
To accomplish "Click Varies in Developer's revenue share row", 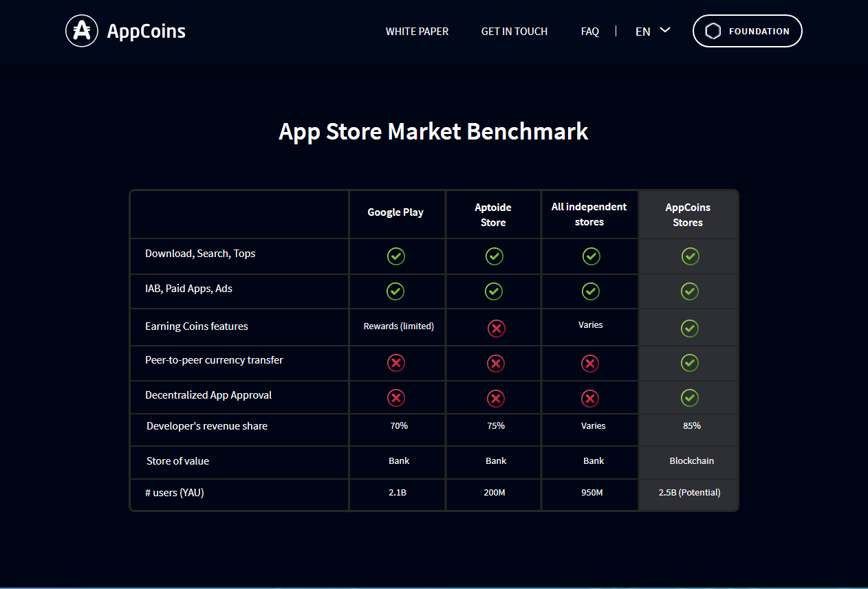I will pyautogui.click(x=594, y=426).
